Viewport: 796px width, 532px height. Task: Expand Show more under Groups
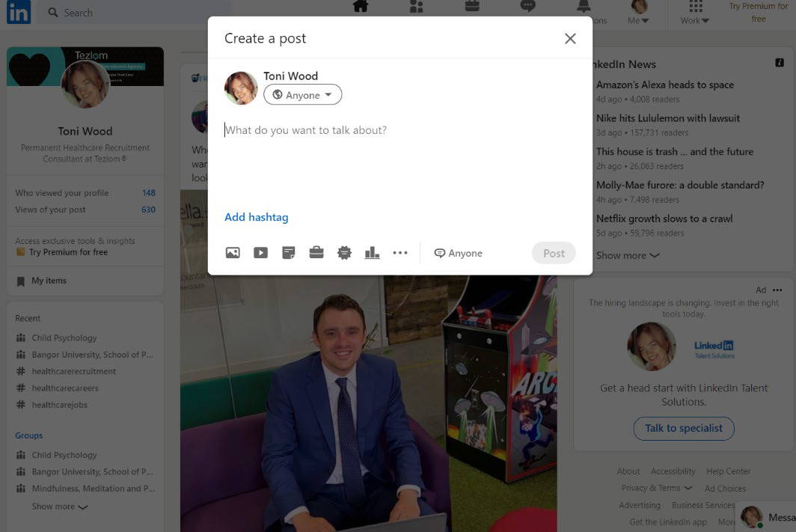tap(60, 507)
